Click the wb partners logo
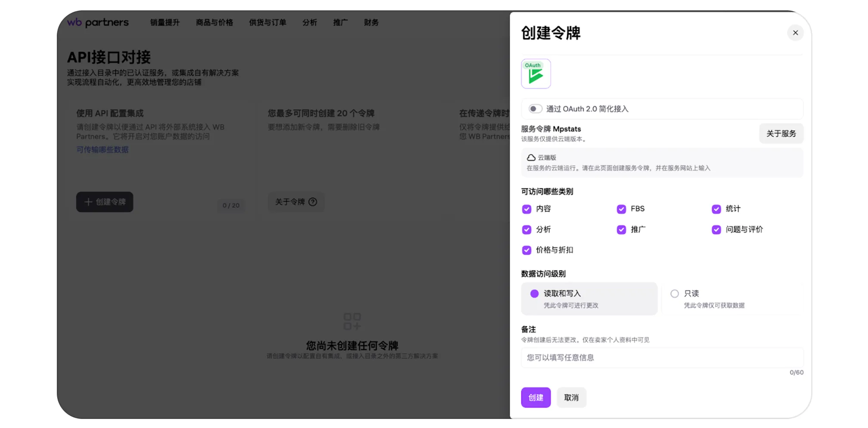The height and width of the screenshot is (428, 868). tap(97, 22)
